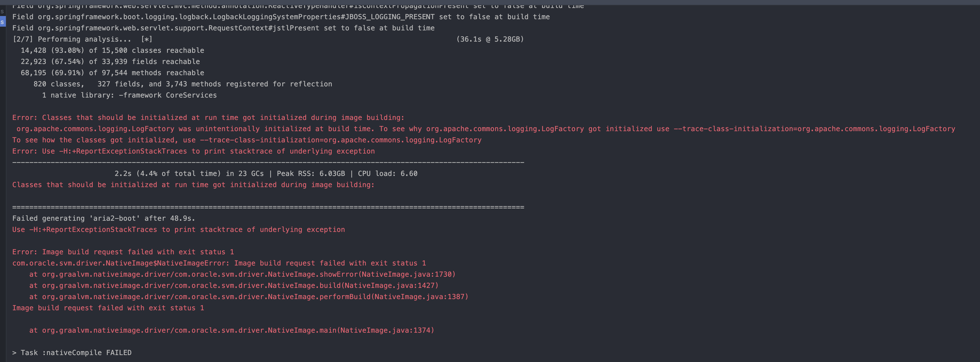Select the highlighted blue item in left gutter
Viewport: 980px width, 362px height.
(x=2, y=22)
